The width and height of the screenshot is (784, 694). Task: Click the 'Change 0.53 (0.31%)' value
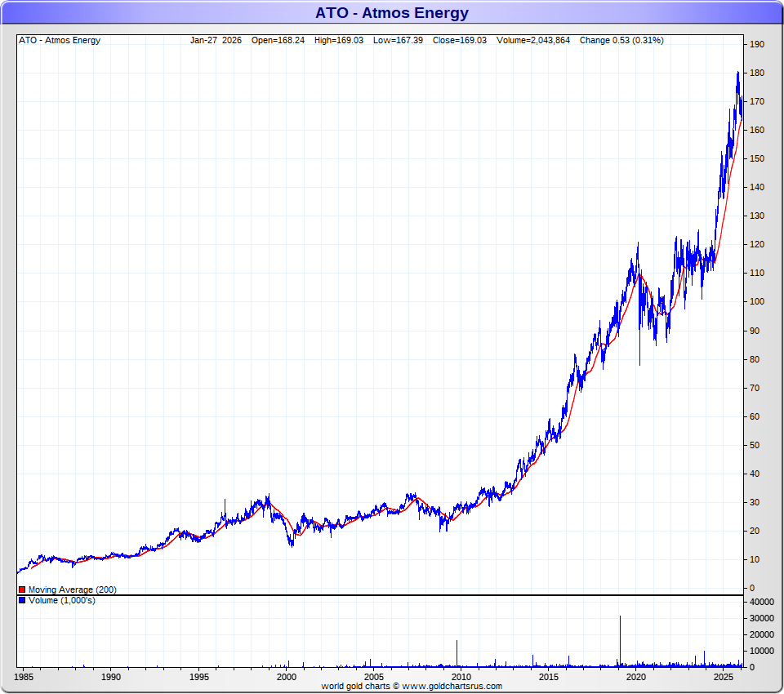621,40
